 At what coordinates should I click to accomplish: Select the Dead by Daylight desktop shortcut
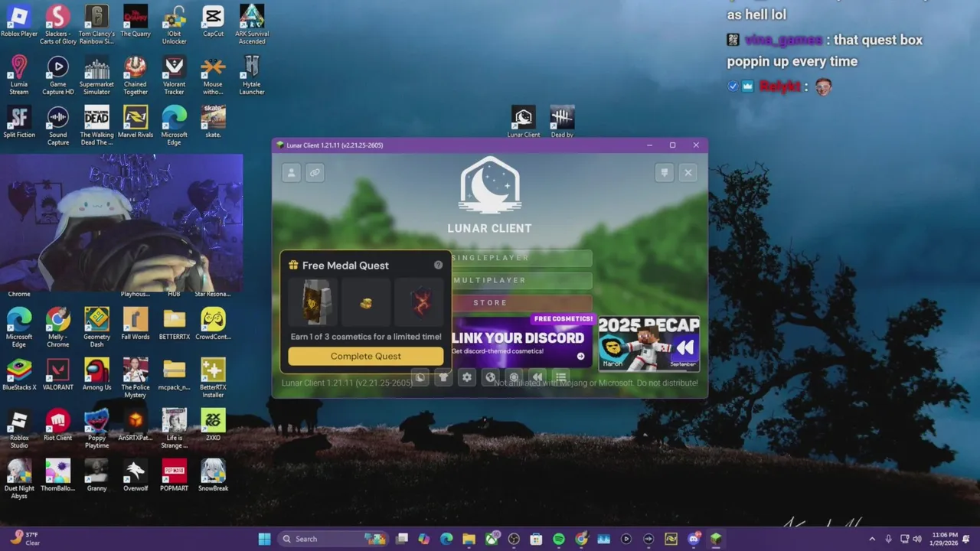click(562, 121)
